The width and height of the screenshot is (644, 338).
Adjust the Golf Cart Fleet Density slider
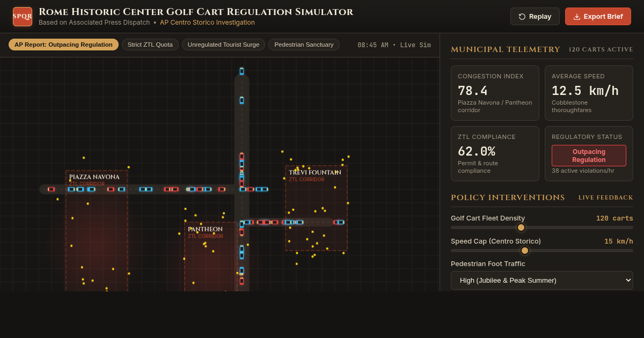click(x=542, y=227)
